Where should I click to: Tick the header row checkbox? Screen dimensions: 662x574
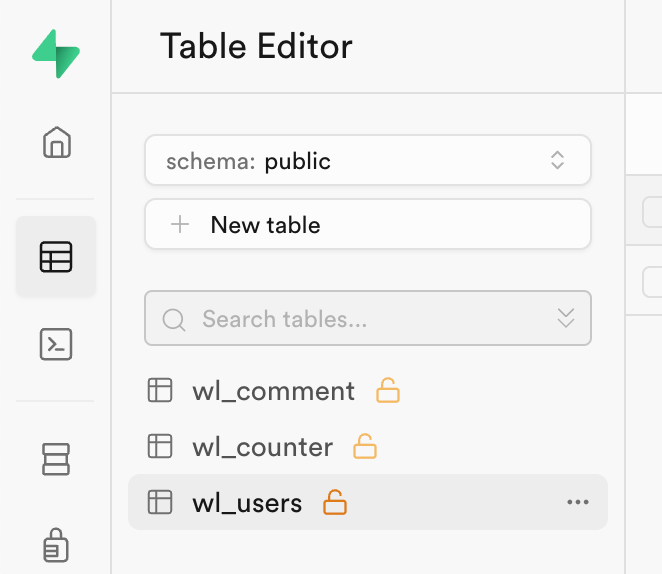(x=652, y=211)
